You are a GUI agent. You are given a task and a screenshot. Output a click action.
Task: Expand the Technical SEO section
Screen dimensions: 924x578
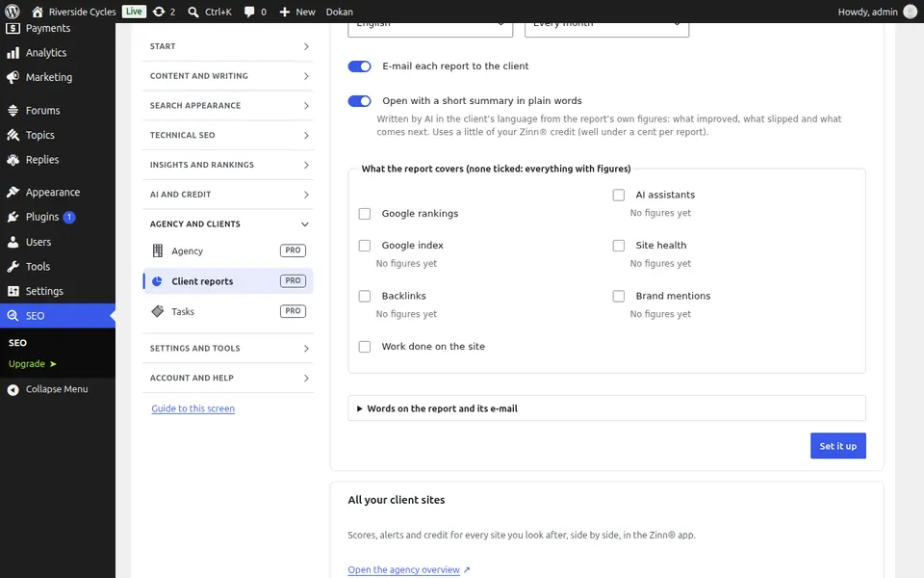[x=228, y=135]
